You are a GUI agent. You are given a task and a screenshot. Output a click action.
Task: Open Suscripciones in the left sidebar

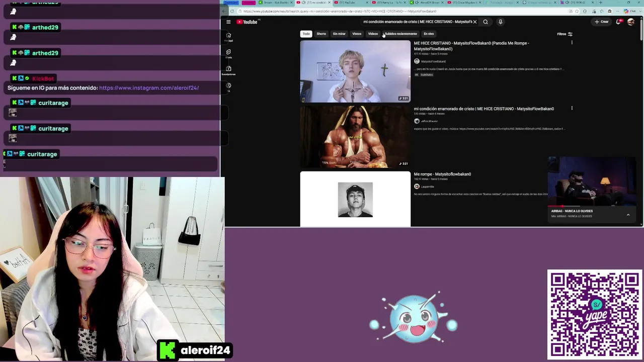click(x=228, y=70)
